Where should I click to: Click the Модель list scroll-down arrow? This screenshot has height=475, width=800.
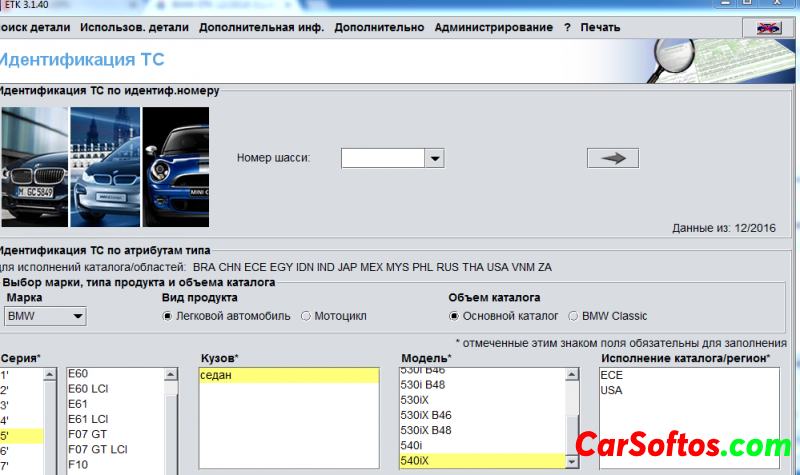572,461
